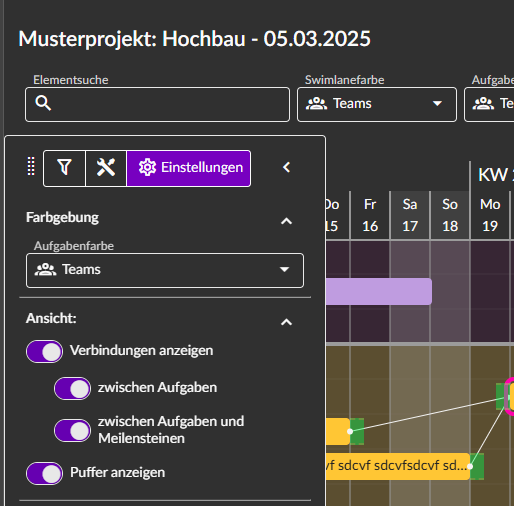514x506 pixels.
Task: Toggle zwischen Aufgaben und Meilensteinen switch
Action: [72, 430]
